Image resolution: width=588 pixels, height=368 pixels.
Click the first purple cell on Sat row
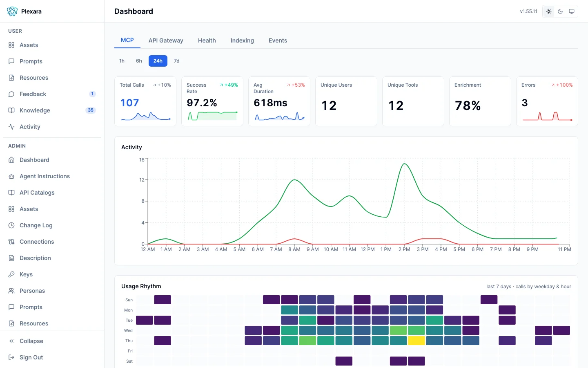pos(344,361)
